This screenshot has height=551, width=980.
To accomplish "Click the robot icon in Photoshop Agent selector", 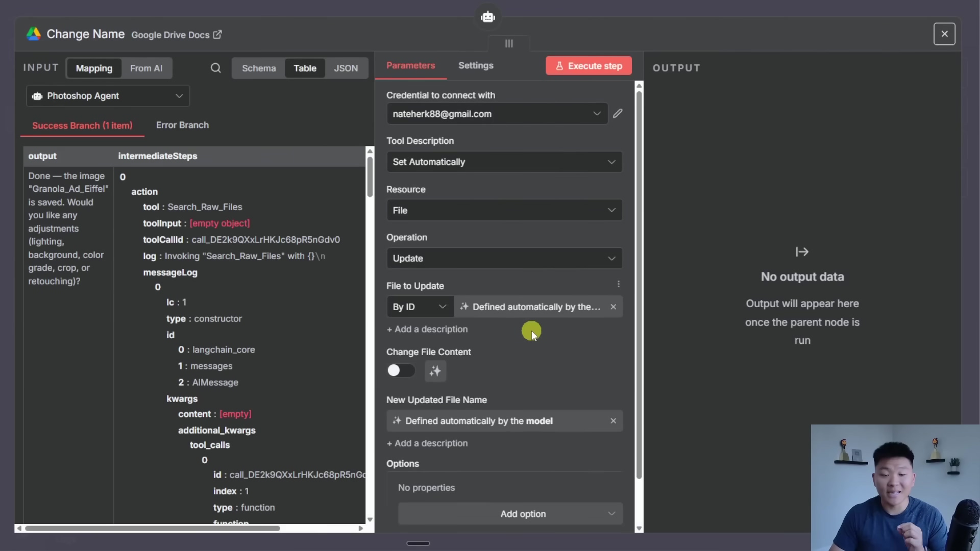I will click(x=37, y=96).
